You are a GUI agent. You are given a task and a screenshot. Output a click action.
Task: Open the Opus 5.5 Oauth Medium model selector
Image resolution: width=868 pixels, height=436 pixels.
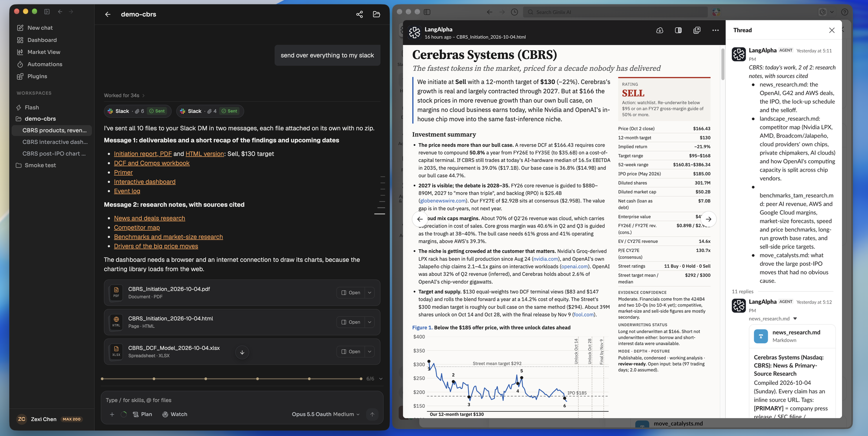coord(325,414)
